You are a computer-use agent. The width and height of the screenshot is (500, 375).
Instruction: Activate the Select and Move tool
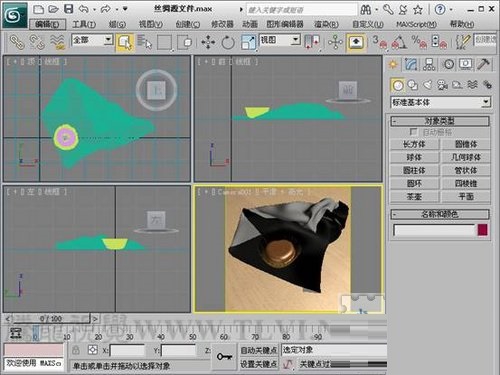[208, 42]
